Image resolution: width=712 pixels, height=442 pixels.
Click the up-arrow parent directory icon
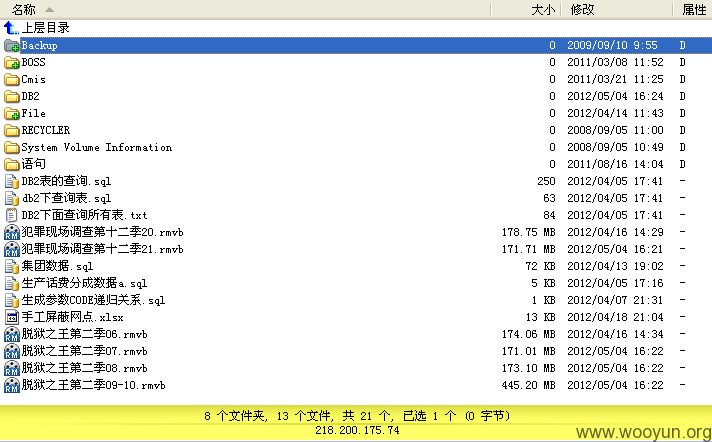pos(11,28)
